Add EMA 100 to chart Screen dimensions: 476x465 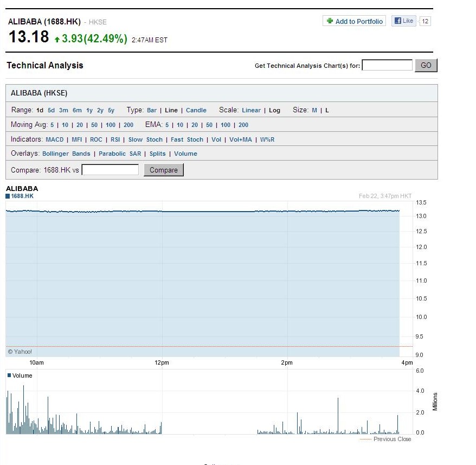click(226, 125)
